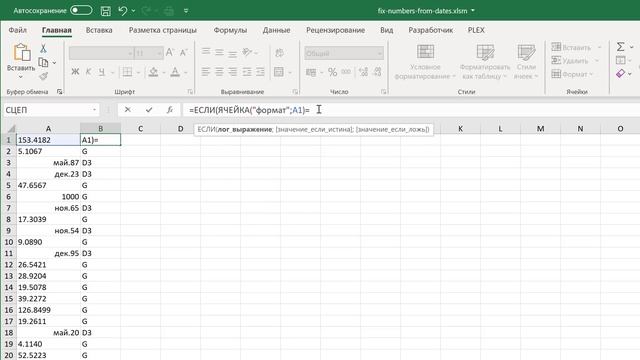Viewport: 640px width, 360px height.
Task: Toggle Italic (К) formatting
Action: pyautogui.click(x=88, y=72)
